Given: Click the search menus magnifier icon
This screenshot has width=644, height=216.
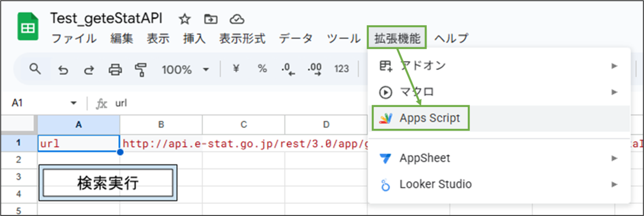Looking at the screenshot, I should (x=35, y=69).
